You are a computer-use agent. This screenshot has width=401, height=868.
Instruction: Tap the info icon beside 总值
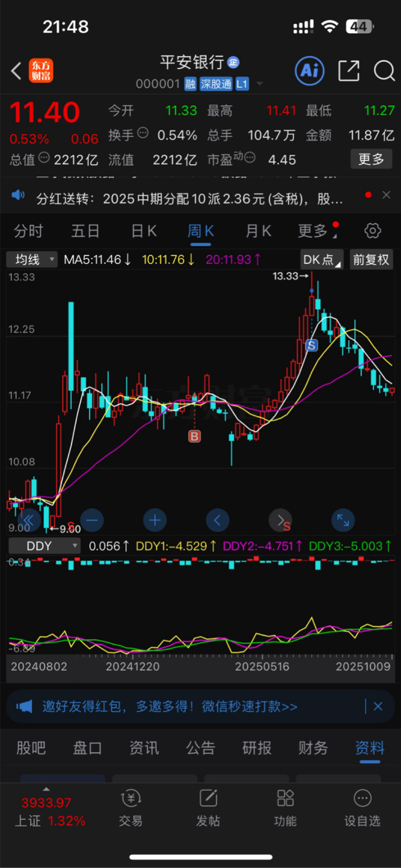pos(44,158)
